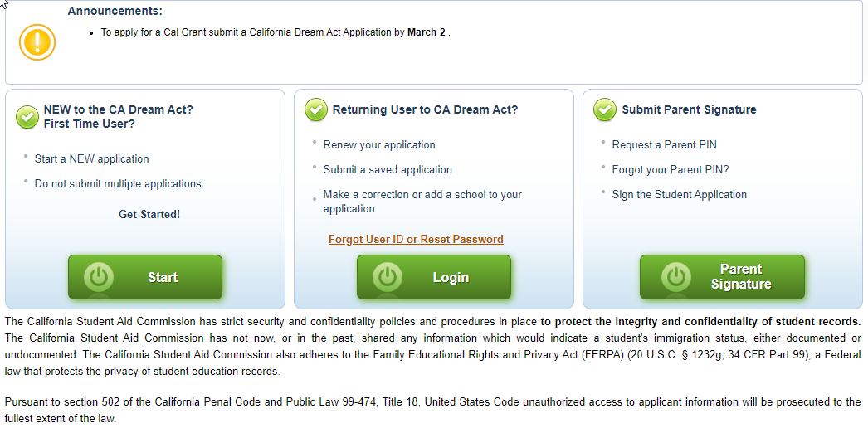This screenshot has width=868, height=433.
Task: Select Submit a saved application item
Action: [x=388, y=170]
